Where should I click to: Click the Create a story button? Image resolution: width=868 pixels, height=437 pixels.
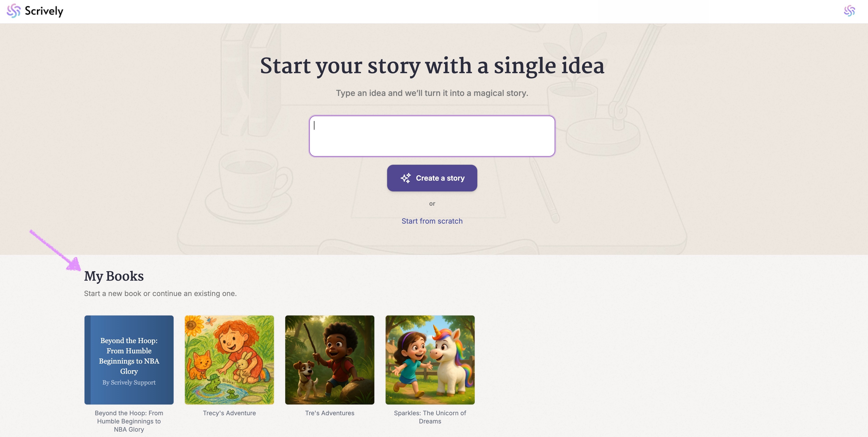[x=432, y=178]
